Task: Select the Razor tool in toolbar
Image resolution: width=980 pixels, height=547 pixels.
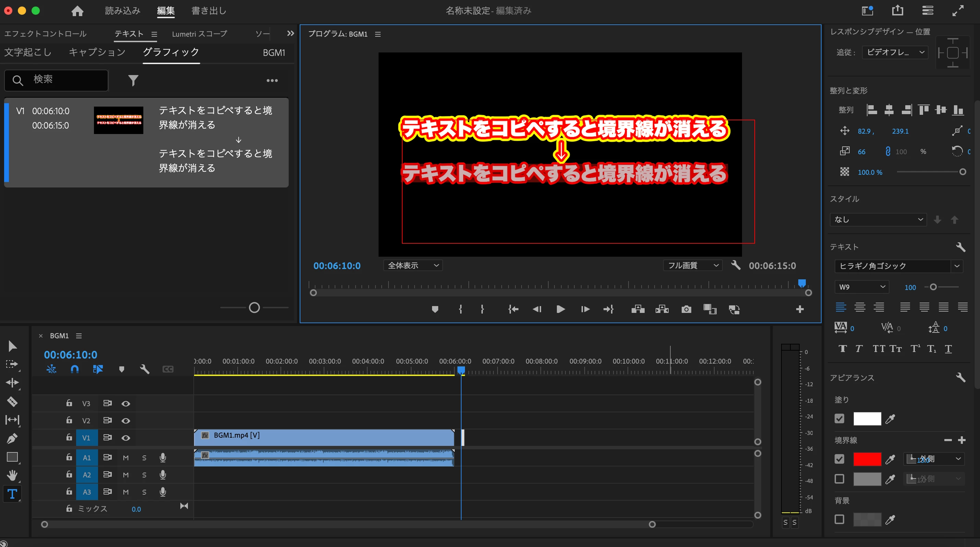Action: [12, 401]
